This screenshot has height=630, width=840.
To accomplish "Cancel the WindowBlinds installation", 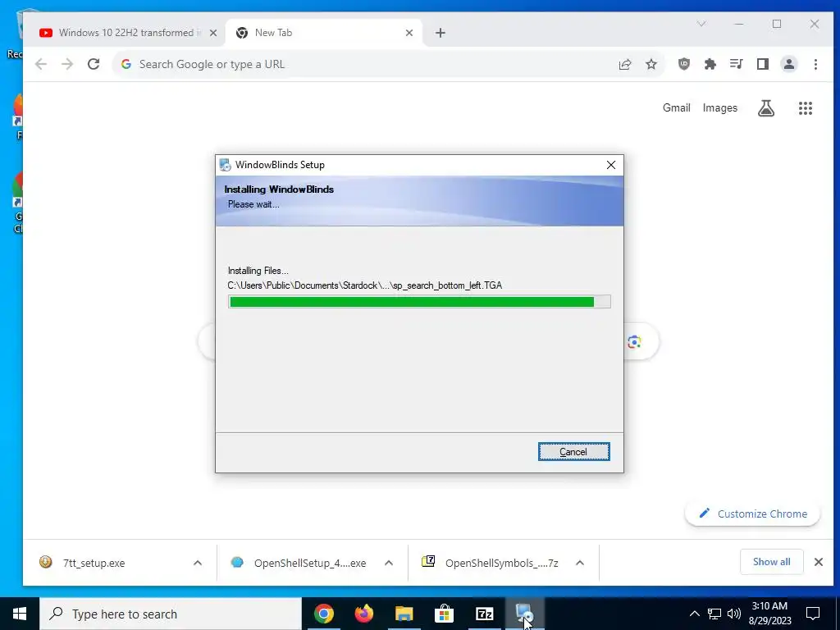I will pyautogui.click(x=573, y=452).
